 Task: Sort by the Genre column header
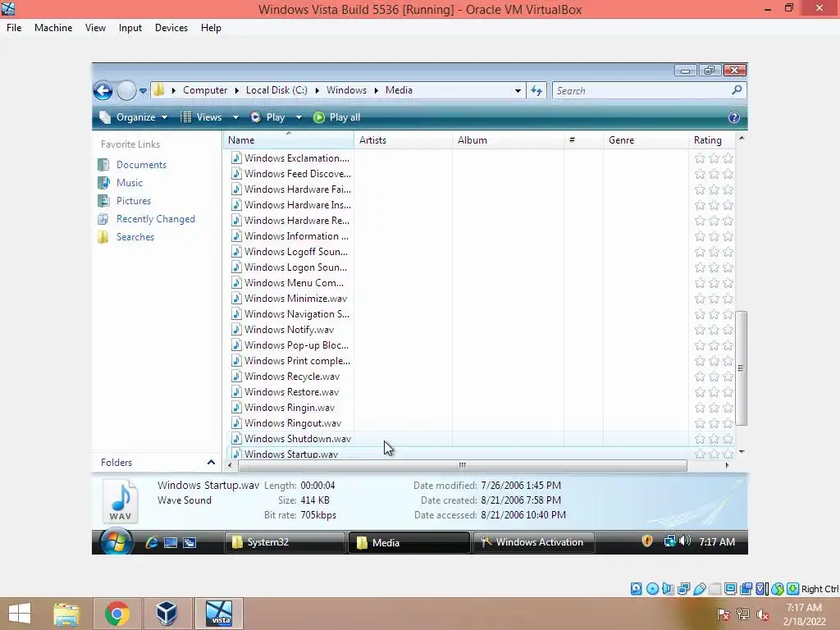pyautogui.click(x=646, y=139)
